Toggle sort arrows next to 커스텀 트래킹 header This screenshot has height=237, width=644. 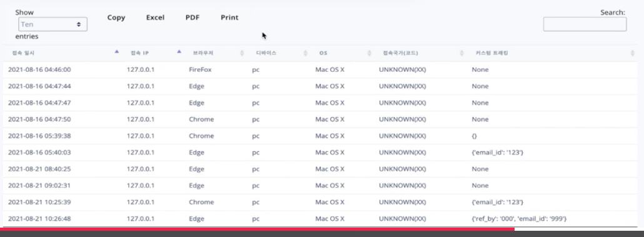(632, 53)
